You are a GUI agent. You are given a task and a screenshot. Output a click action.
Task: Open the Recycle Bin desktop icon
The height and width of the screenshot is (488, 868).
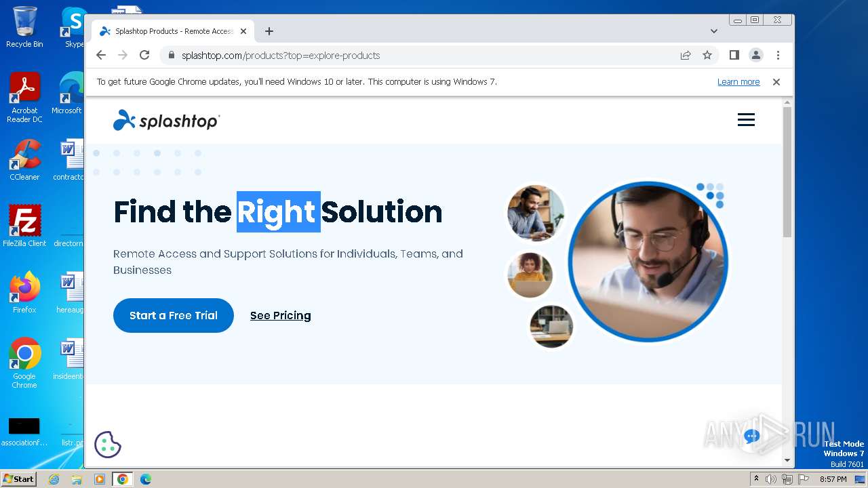click(24, 27)
